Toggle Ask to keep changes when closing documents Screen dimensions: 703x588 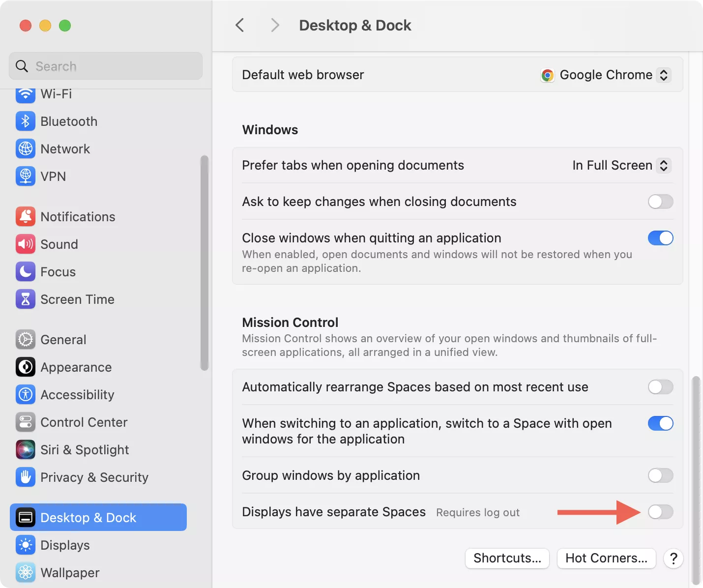660,202
